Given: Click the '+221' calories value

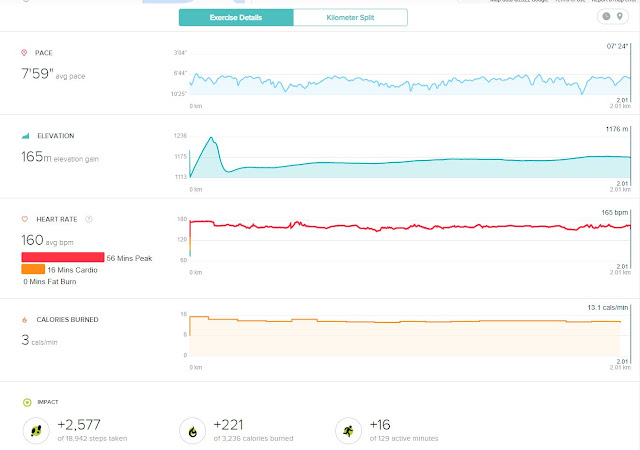Looking at the screenshot, I should (x=228, y=425).
